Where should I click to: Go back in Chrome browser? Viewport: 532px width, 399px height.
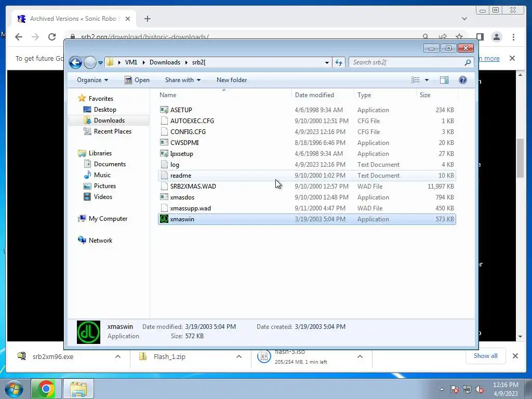pos(19,37)
